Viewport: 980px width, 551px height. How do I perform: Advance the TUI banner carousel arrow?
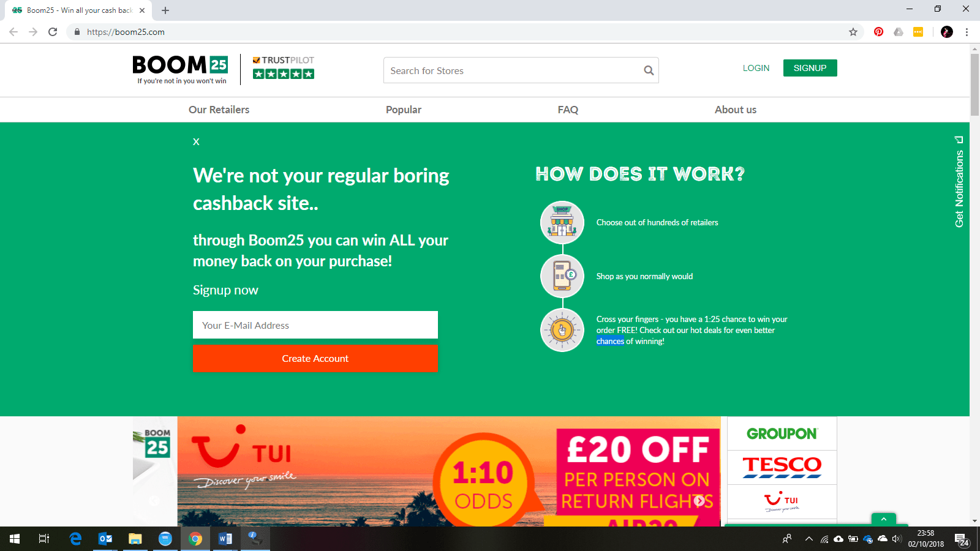[699, 501]
